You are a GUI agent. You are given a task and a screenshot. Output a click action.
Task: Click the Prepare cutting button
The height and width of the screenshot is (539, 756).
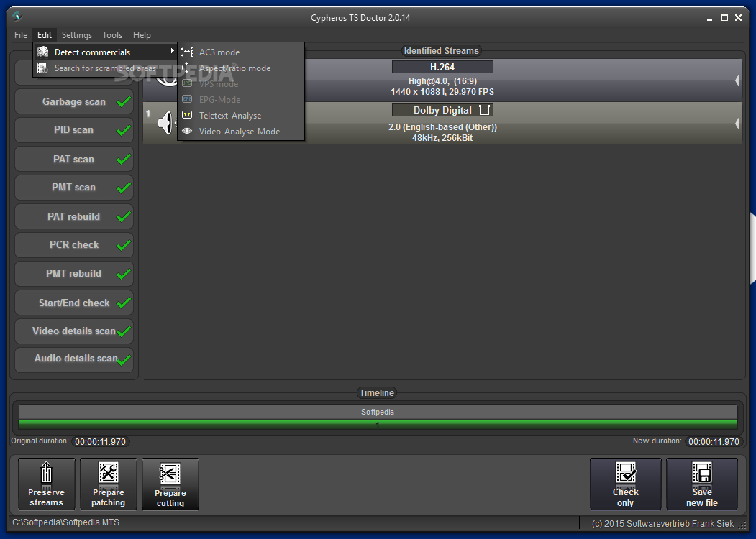point(170,484)
